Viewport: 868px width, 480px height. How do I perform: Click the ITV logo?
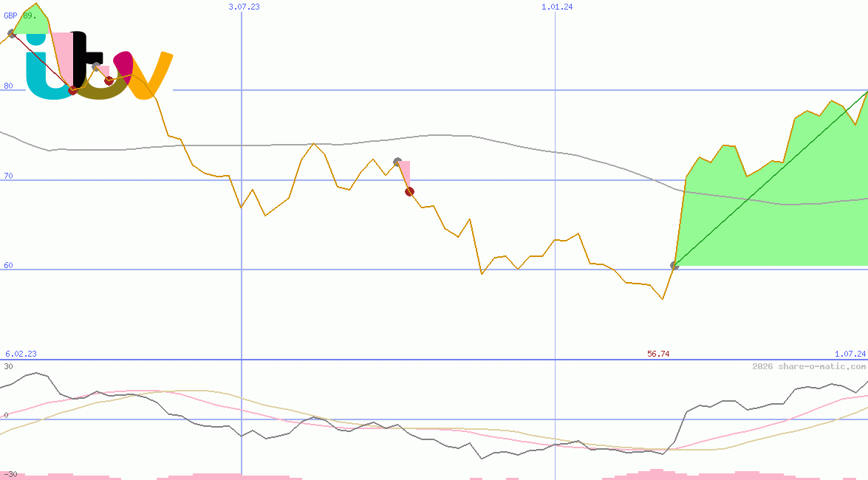pyautogui.click(x=100, y=66)
